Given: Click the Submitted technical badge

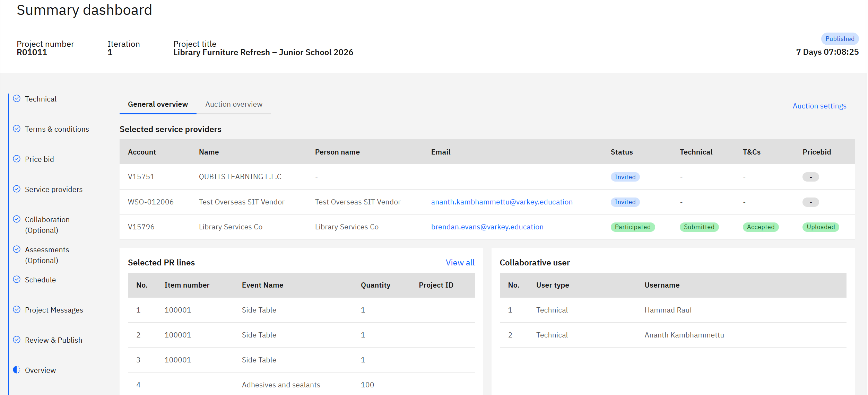Looking at the screenshot, I should coord(699,227).
